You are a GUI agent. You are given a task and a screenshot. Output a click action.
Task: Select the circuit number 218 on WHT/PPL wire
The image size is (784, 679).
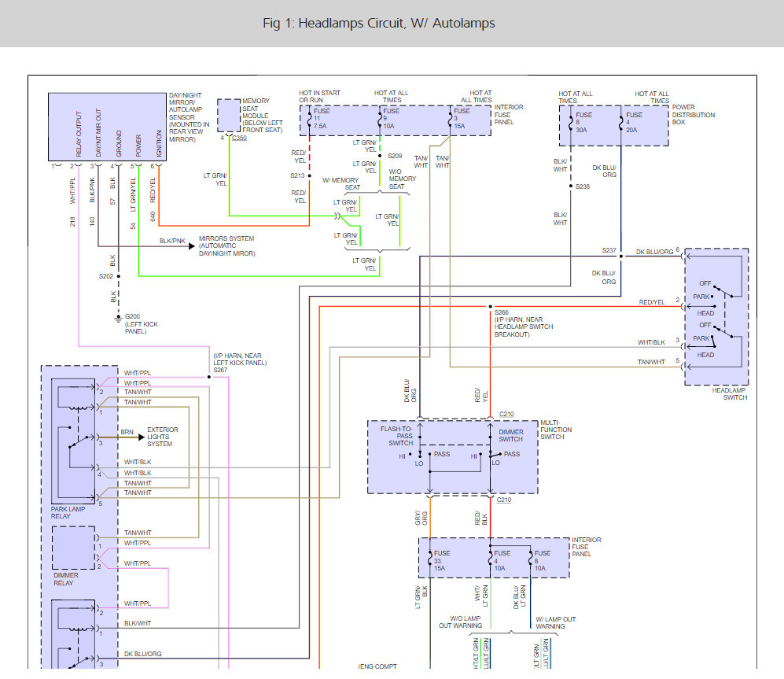point(72,221)
